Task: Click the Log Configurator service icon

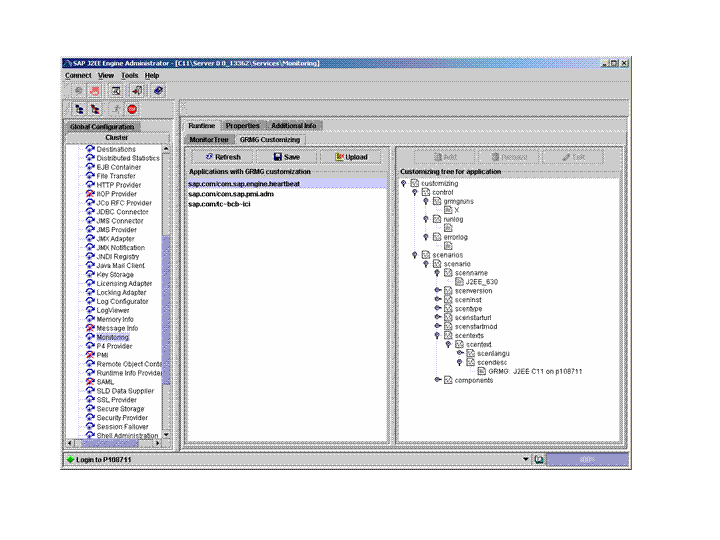Action: click(x=90, y=301)
